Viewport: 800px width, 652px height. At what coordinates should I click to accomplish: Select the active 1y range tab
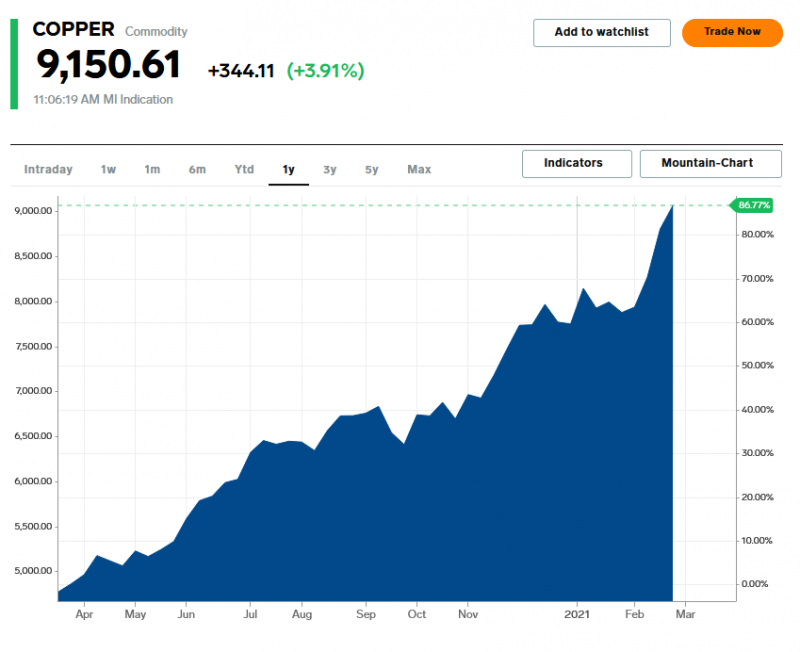click(288, 169)
